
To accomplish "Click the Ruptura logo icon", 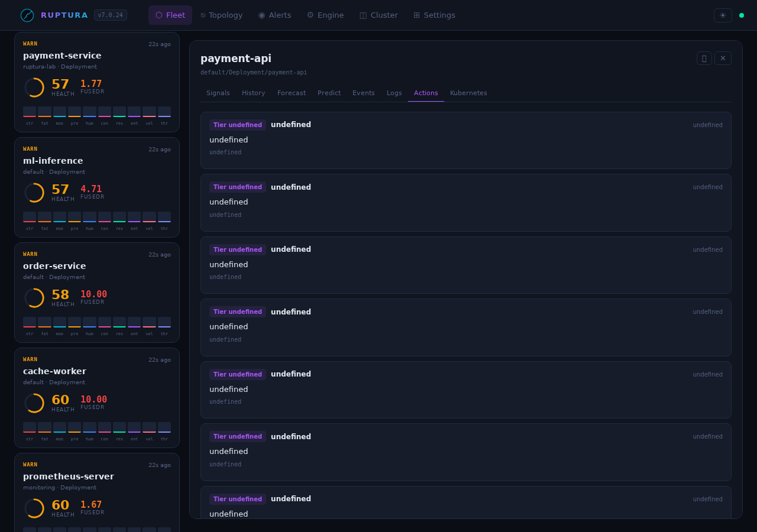I will pos(27,15).
